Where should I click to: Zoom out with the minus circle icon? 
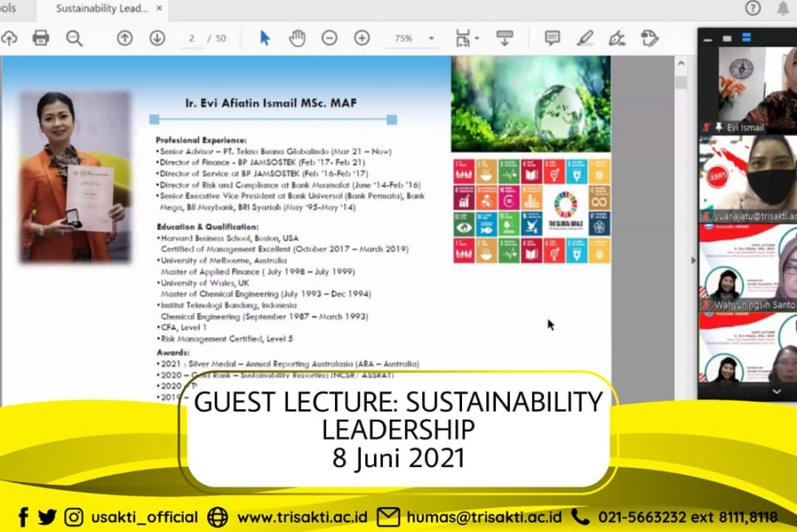[329, 38]
